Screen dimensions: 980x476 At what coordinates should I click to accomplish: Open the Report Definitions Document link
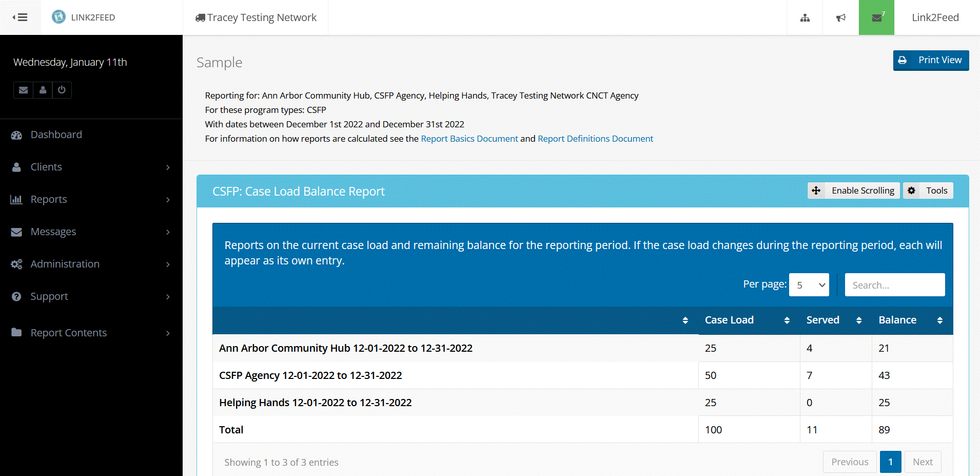[x=595, y=138]
